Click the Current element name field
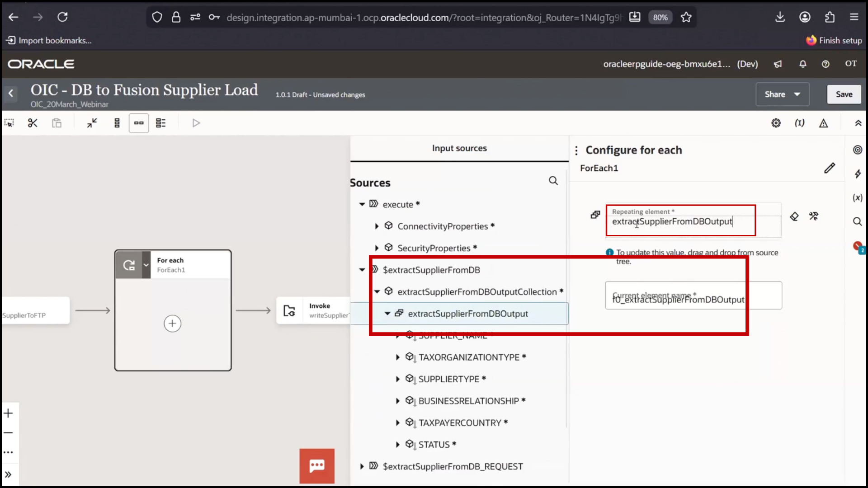868x488 pixels. click(x=693, y=296)
